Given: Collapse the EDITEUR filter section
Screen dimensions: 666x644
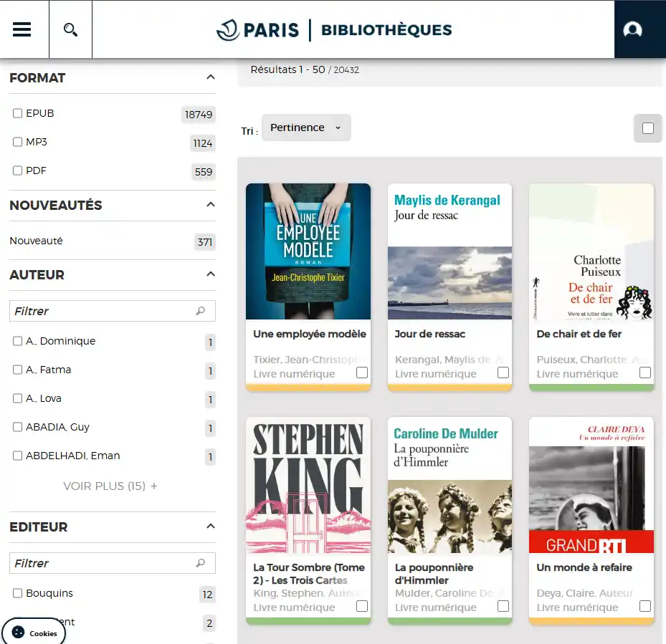Looking at the screenshot, I should click(x=210, y=527).
